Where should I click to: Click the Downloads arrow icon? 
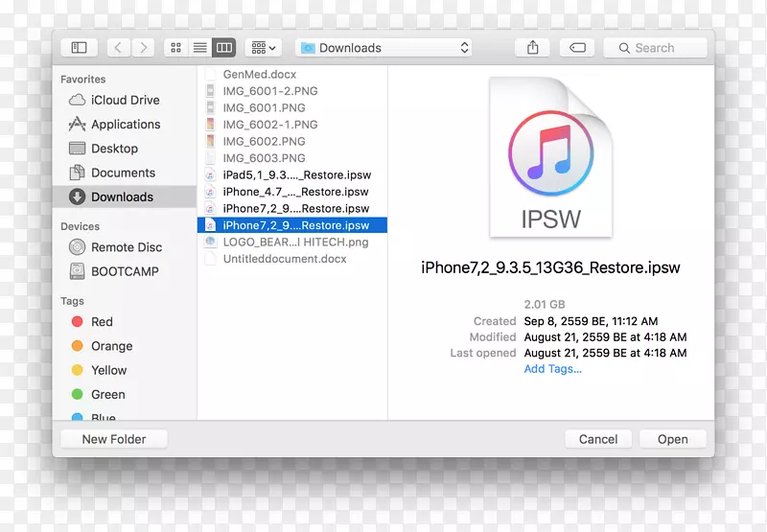77,197
